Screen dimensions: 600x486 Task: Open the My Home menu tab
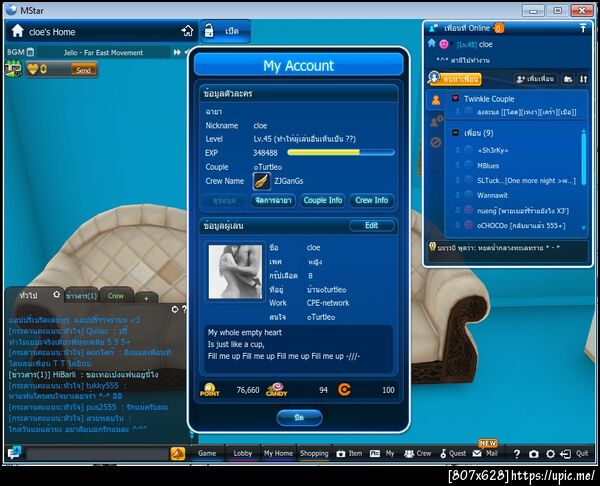[278, 453]
